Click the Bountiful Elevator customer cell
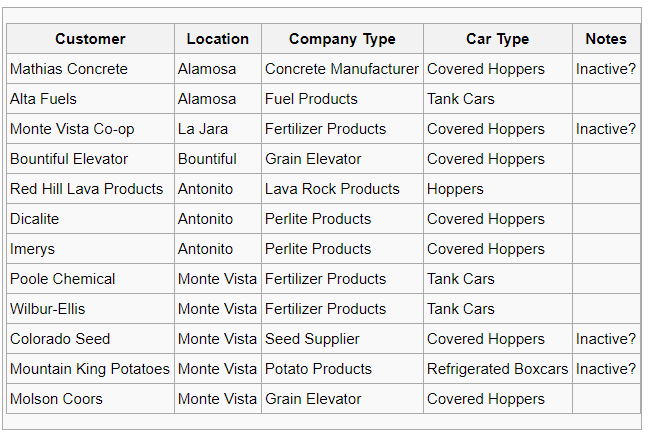 tap(91, 159)
